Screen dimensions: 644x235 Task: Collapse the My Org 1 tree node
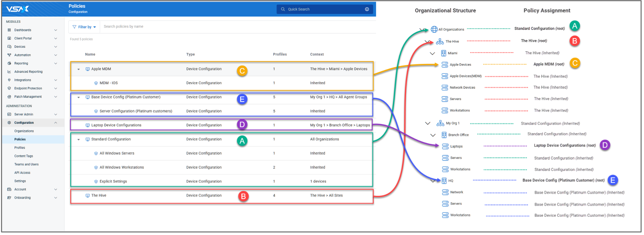(428, 123)
